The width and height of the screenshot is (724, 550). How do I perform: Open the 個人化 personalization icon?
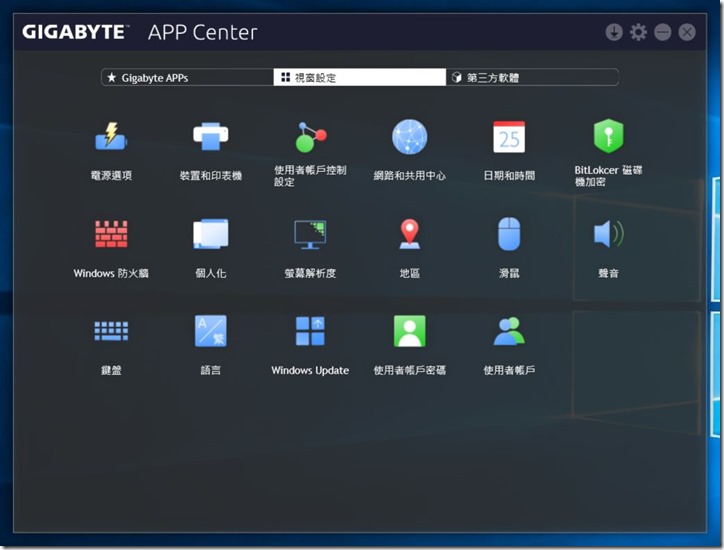click(x=211, y=234)
